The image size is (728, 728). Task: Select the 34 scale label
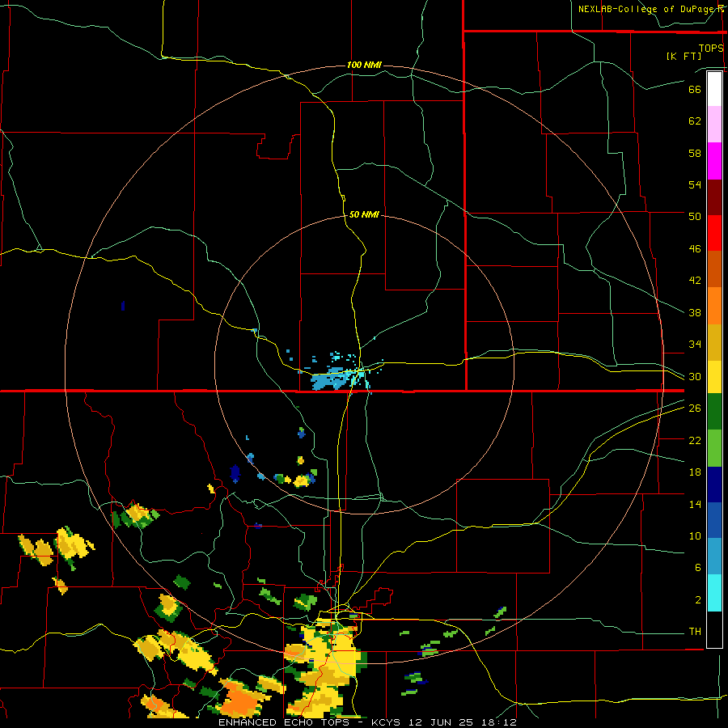coord(695,344)
